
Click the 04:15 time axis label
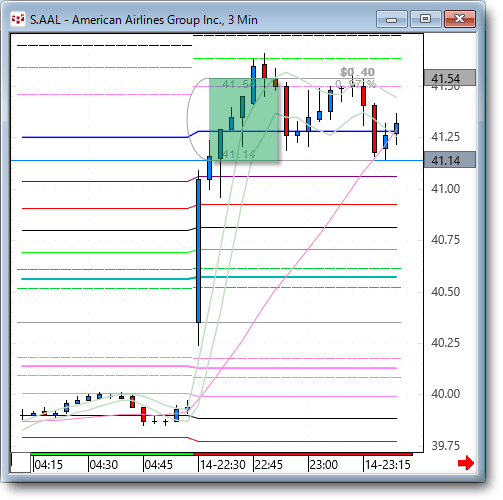[48, 464]
